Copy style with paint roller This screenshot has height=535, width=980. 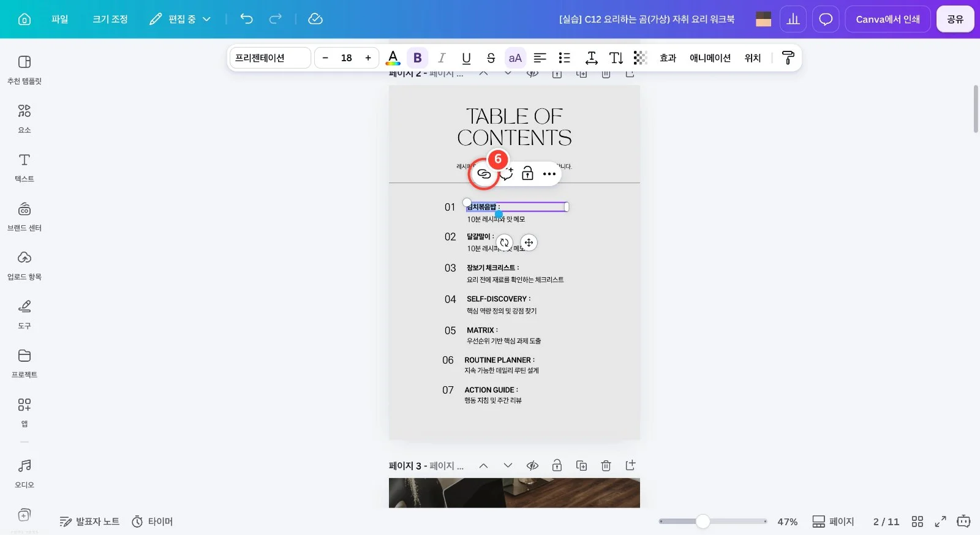point(788,58)
